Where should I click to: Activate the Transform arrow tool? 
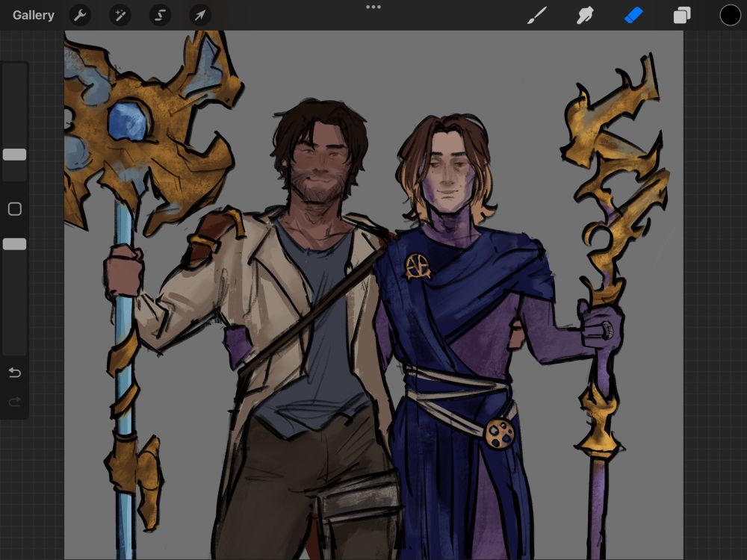pos(200,15)
